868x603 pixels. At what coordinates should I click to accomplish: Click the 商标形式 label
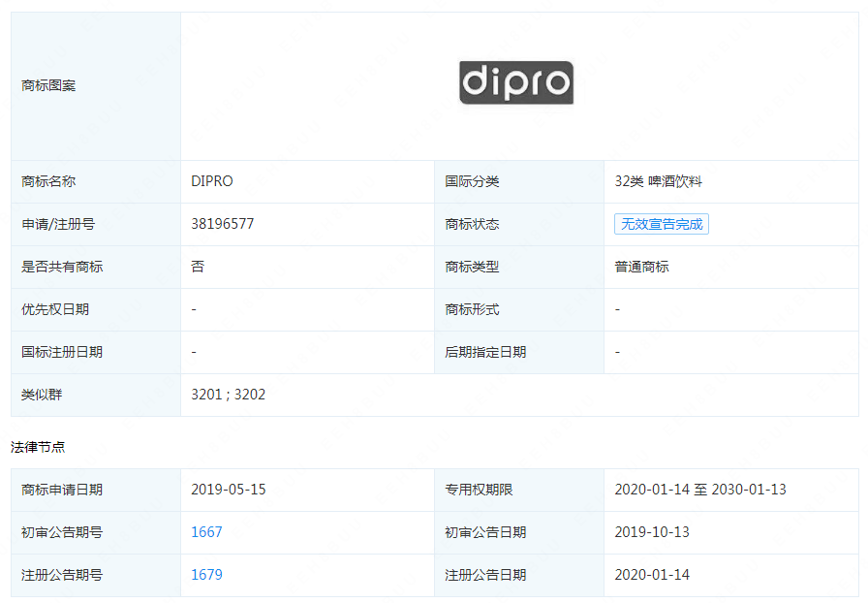point(472,309)
